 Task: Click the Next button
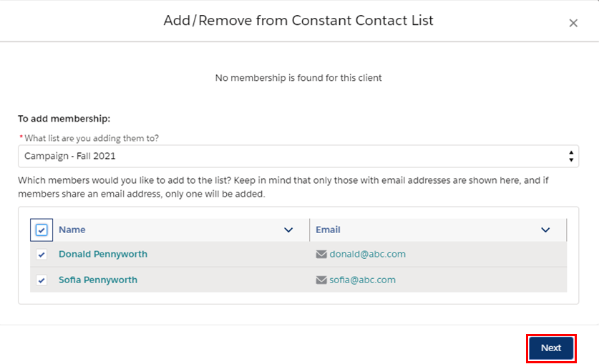pyautogui.click(x=551, y=348)
